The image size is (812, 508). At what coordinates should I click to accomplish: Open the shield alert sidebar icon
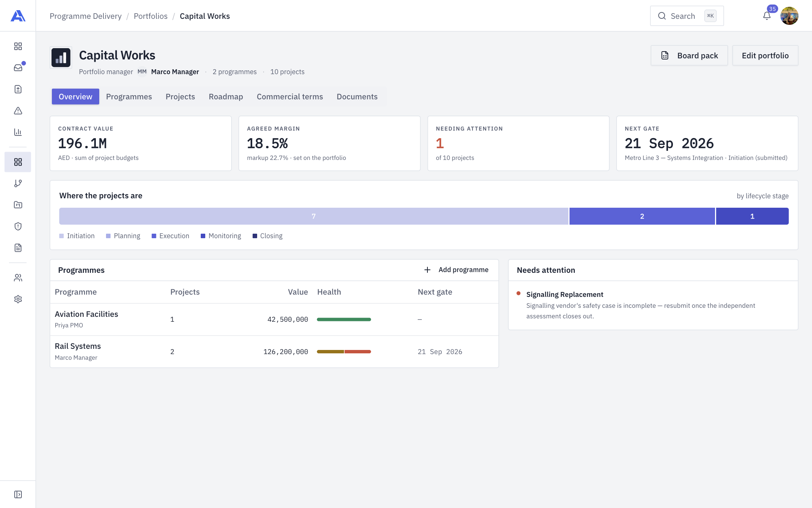[18, 226]
